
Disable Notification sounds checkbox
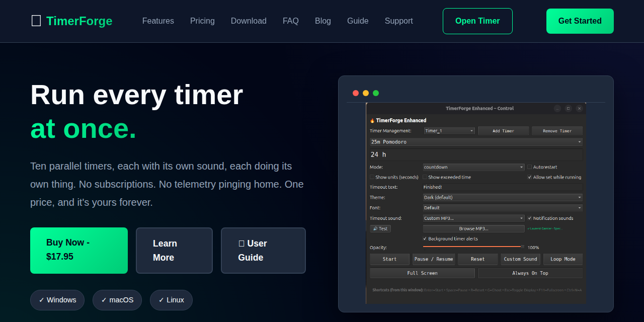(x=529, y=218)
